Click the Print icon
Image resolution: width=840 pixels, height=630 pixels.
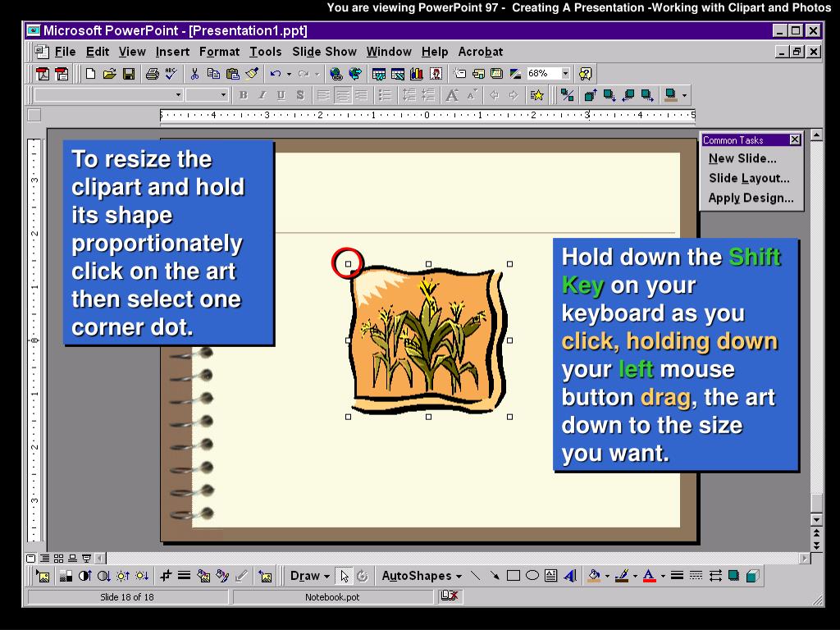click(x=152, y=74)
